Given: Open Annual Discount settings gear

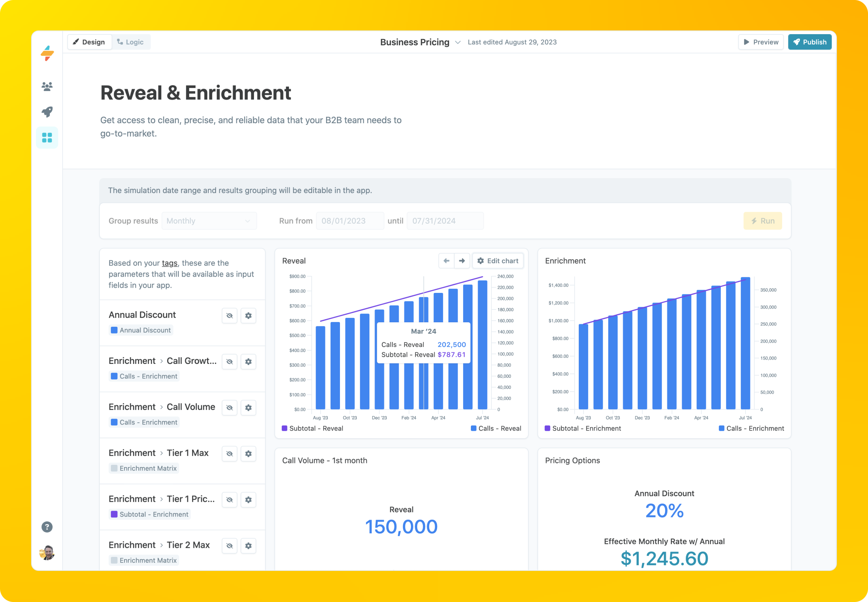Looking at the screenshot, I should point(248,315).
